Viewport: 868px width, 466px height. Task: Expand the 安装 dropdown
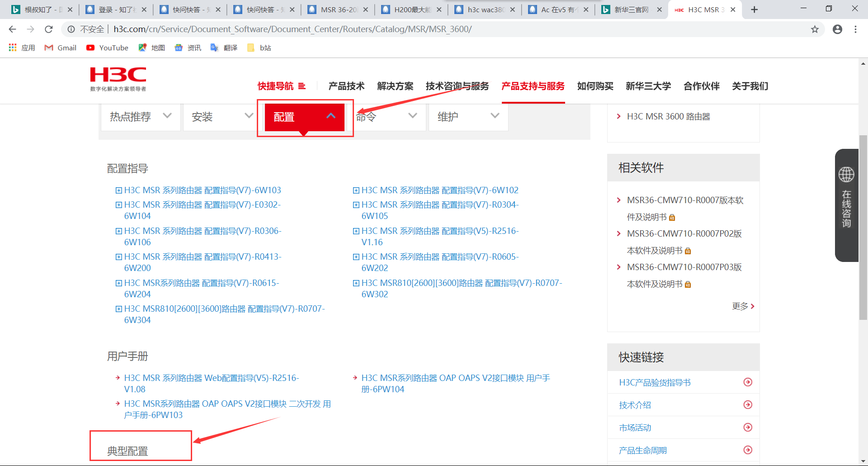point(222,117)
